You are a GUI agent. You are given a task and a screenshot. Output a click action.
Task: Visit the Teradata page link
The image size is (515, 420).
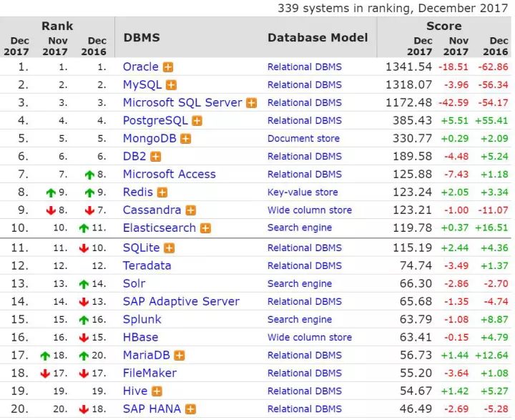(x=147, y=265)
